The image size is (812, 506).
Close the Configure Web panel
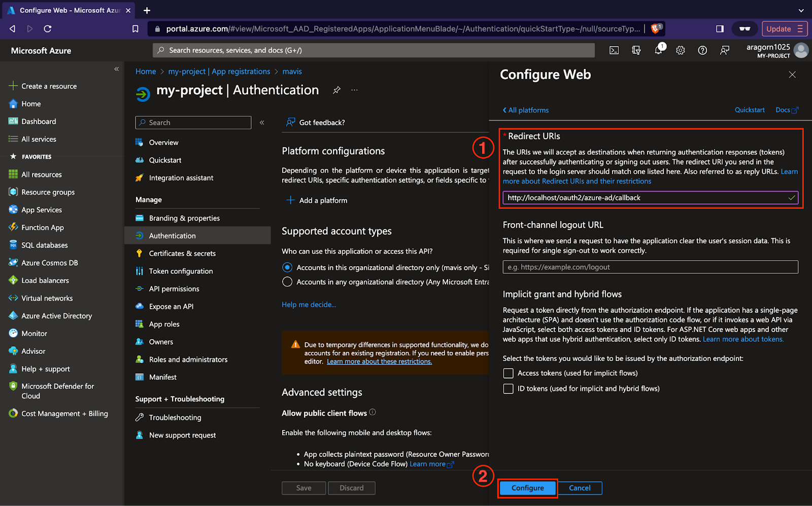tap(792, 75)
